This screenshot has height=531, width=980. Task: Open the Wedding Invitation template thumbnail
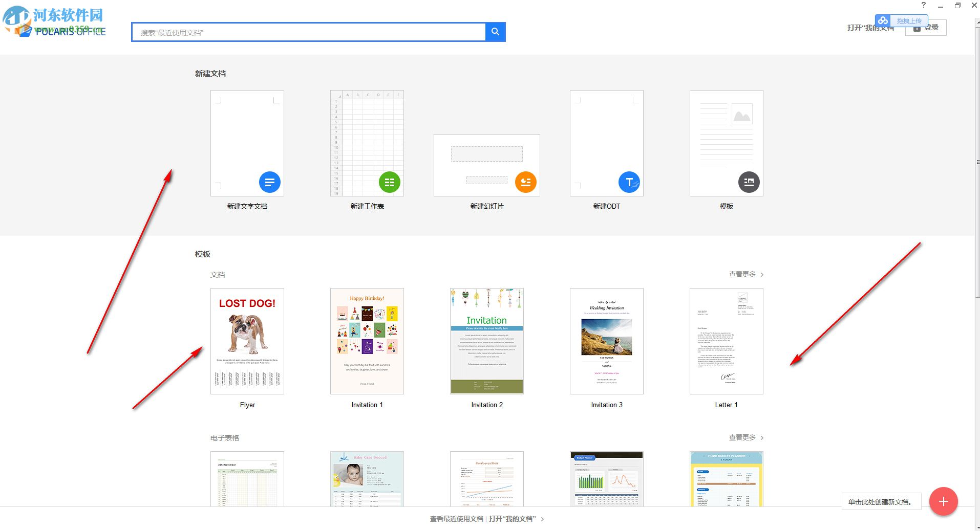(607, 341)
